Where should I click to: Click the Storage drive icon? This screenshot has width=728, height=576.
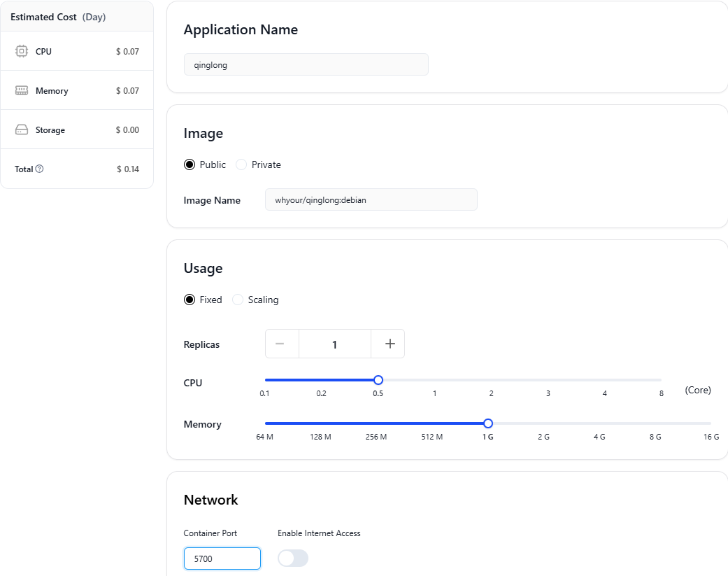(x=22, y=130)
